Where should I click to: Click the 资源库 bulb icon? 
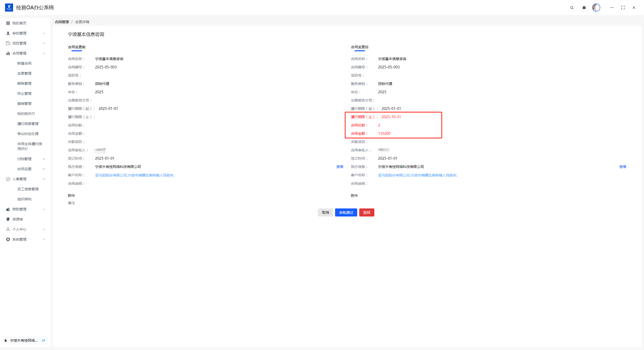pyautogui.click(x=8, y=219)
